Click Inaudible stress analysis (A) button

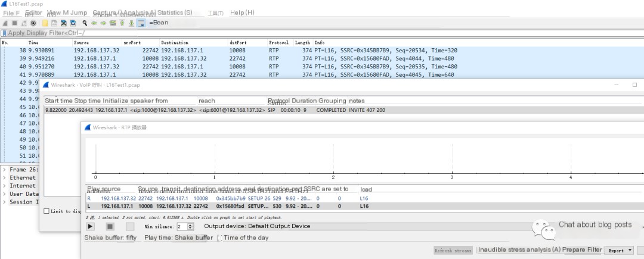[x=519, y=249]
